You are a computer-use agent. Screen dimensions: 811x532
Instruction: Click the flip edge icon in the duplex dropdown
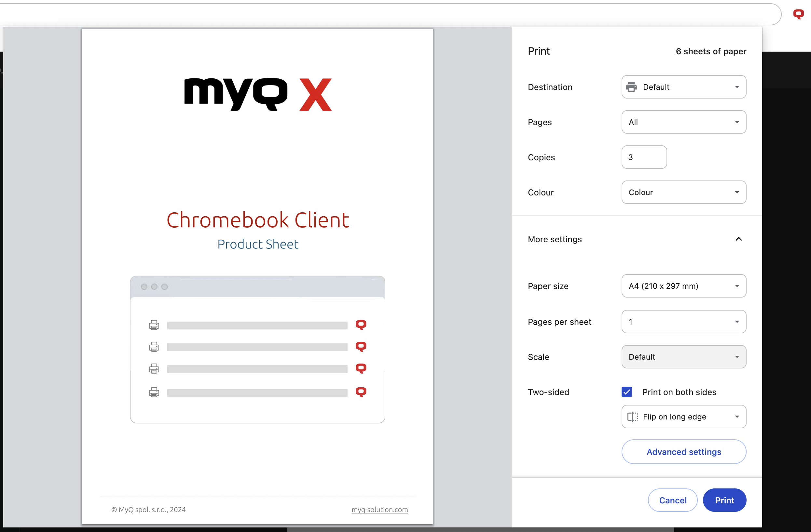pos(632,417)
